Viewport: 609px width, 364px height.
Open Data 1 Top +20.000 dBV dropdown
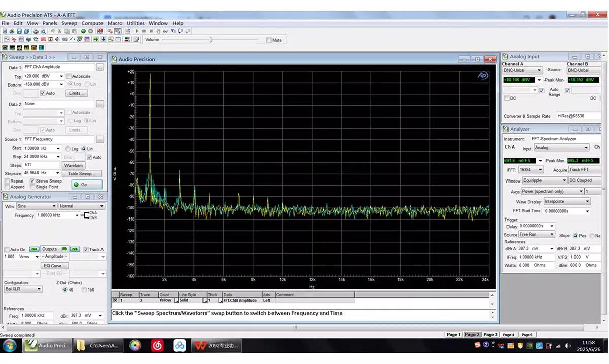click(x=61, y=76)
